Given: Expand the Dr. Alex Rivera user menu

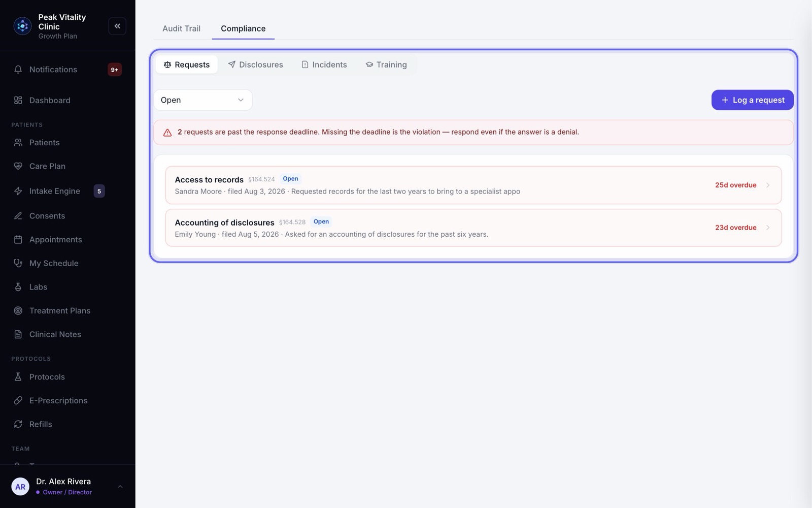Looking at the screenshot, I should coord(120,487).
